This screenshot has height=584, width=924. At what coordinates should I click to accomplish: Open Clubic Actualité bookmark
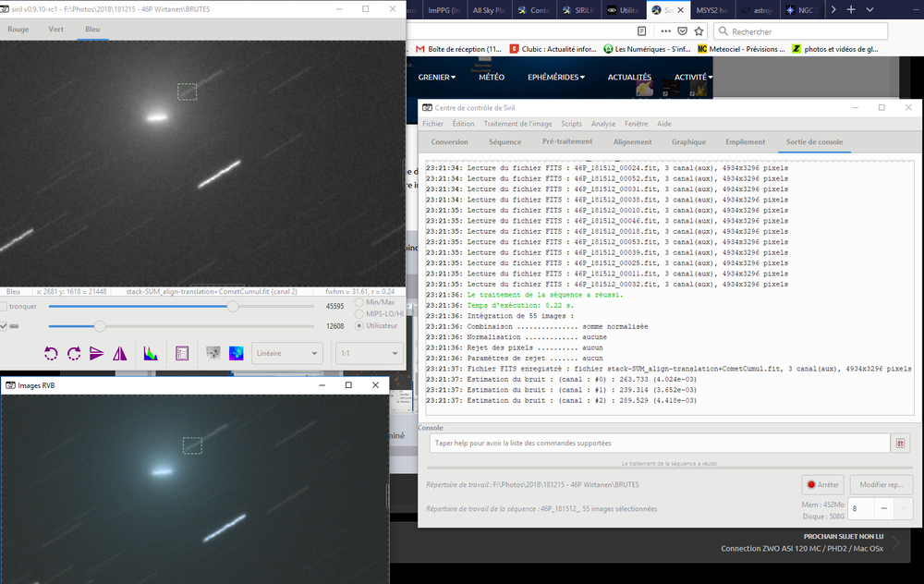click(x=553, y=49)
